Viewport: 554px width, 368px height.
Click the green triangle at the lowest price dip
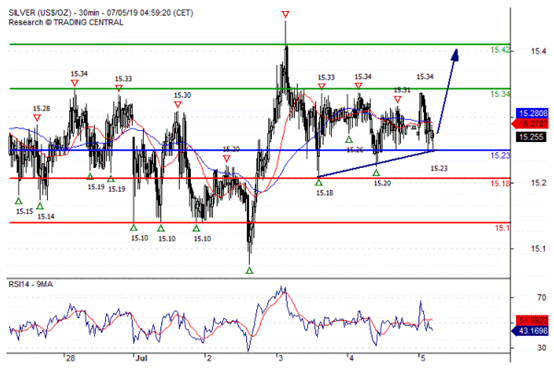point(249,271)
